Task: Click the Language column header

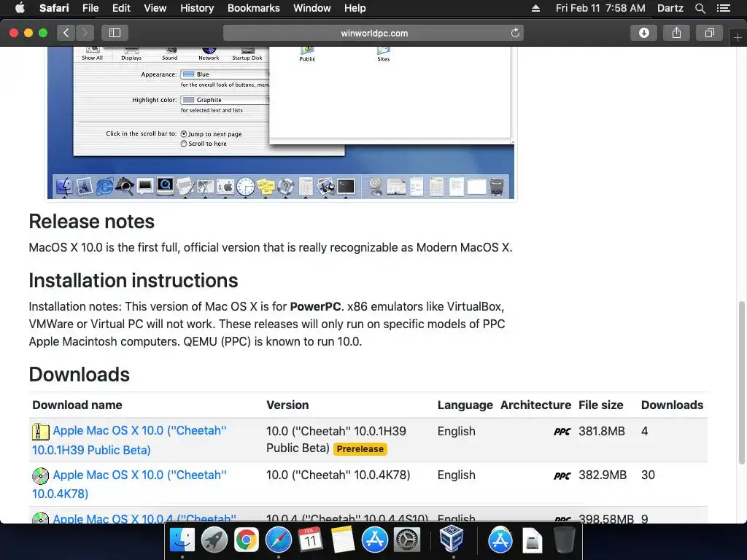Action: tap(465, 405)
